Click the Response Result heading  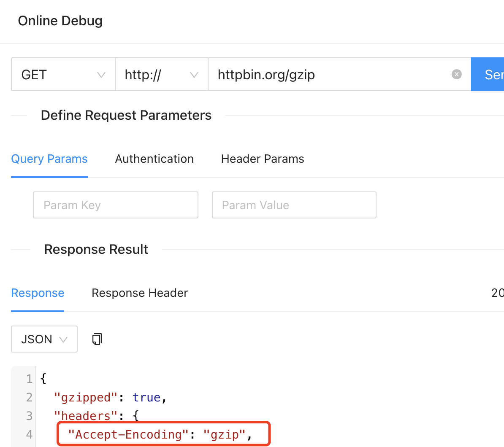[96, 250]
